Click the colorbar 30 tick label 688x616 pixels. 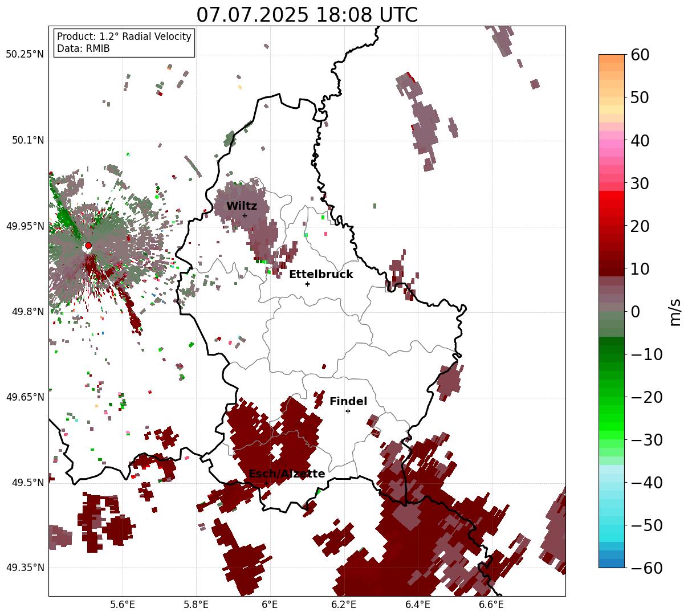tap(640, 183)
